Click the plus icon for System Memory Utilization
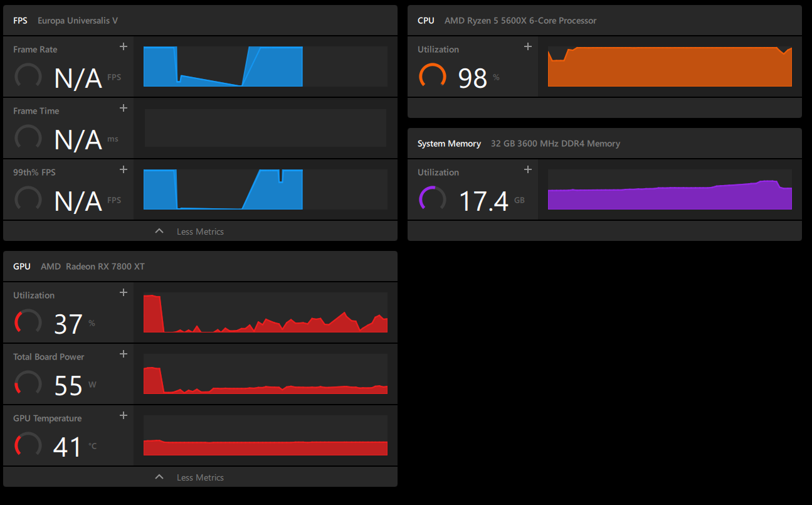This screenshot has width=812, height=505. [528, 169]
